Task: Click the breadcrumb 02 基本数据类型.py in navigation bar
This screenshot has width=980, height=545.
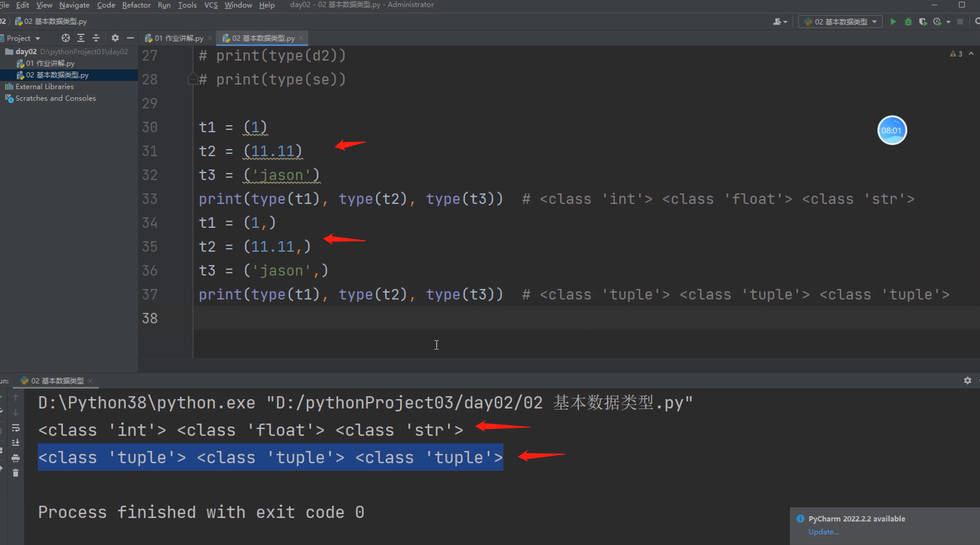Action: [51, 21]
